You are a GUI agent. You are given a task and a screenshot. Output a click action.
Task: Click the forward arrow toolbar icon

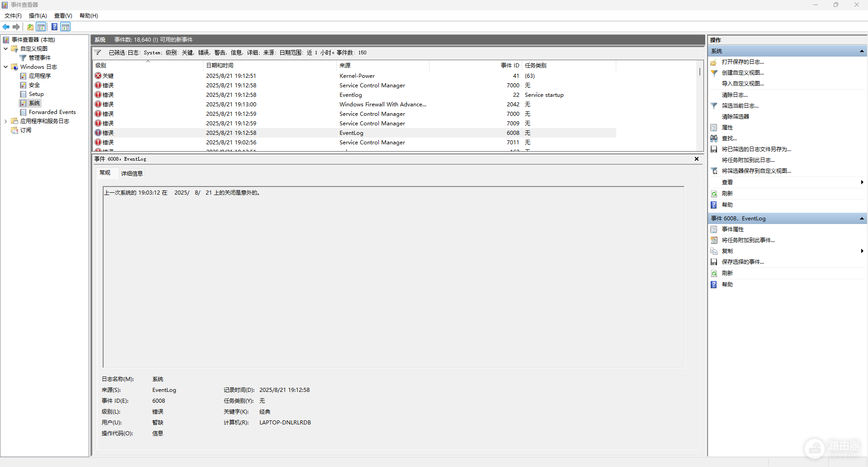click(x=16, y=27)
